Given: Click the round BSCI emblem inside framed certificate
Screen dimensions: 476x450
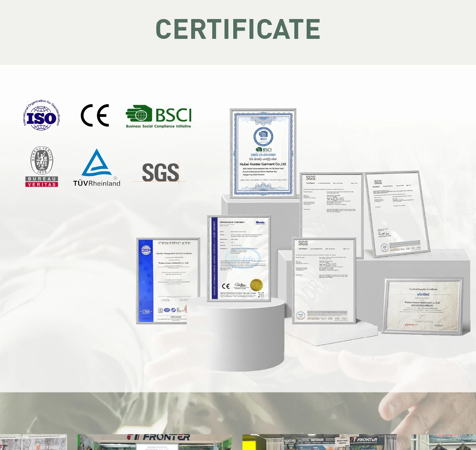Looking at the screenshot, I should tap(263, 137).
